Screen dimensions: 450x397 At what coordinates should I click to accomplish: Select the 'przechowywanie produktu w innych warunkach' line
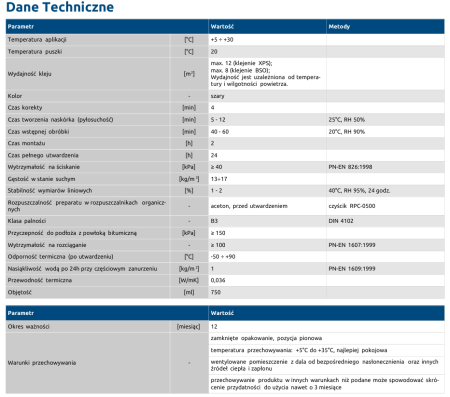(x=324, y=384)
